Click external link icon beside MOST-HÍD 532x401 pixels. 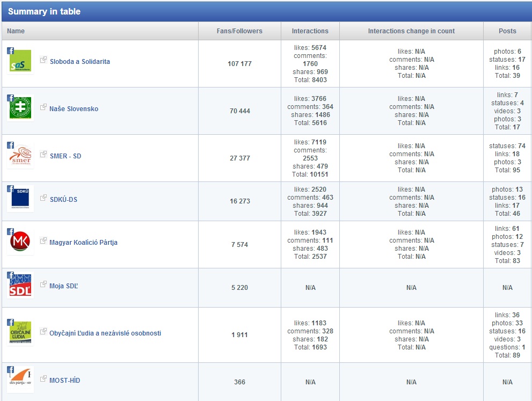pyautogui.click(x=43, y=378)
